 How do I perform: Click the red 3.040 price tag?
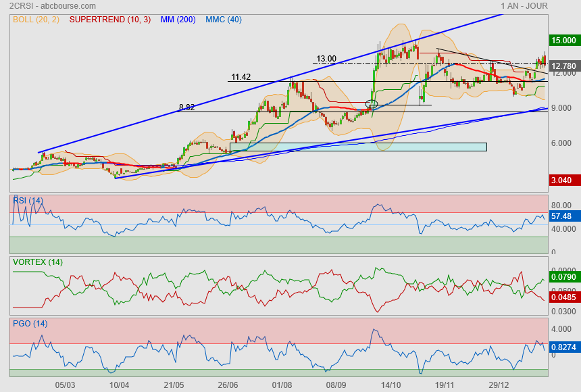click(563, 180)
